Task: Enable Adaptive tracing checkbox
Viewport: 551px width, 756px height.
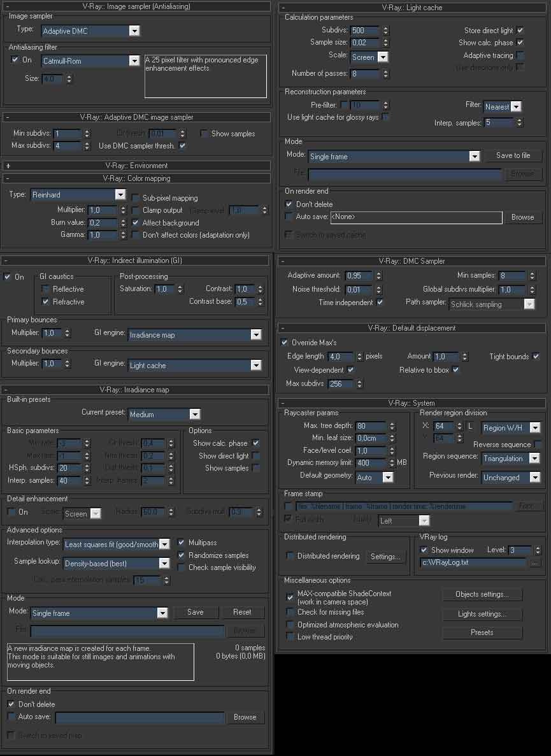Action: coord(520,55)
